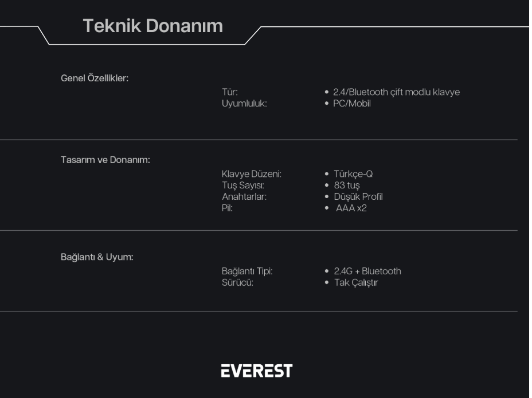
Task: Click the Anahtarlar: label
Action: [x=244, y=196]
